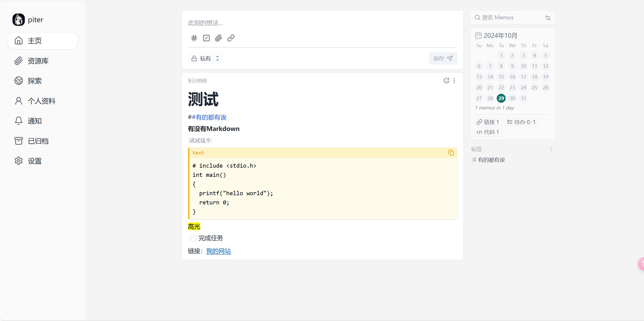
Task: Click the 保存 button
Action: click(443, 58)
